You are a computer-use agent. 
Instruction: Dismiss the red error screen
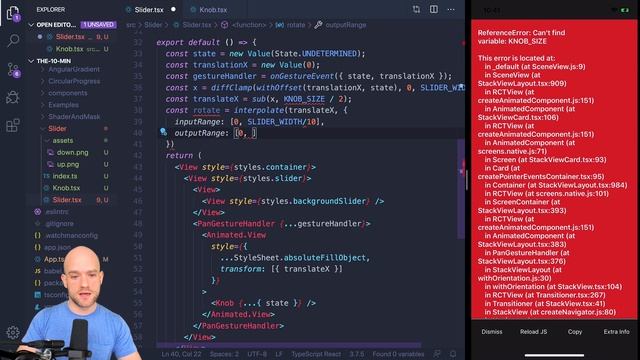[x=491, y=332]
